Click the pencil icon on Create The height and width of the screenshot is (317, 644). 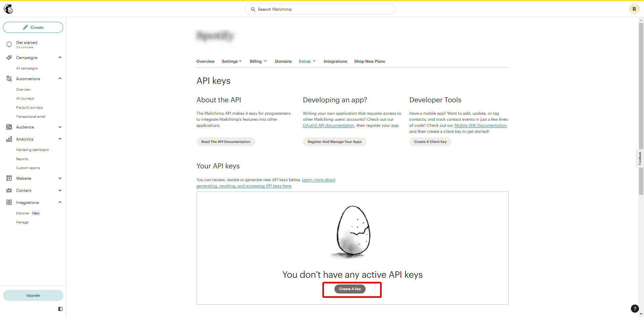pos(25,27)
